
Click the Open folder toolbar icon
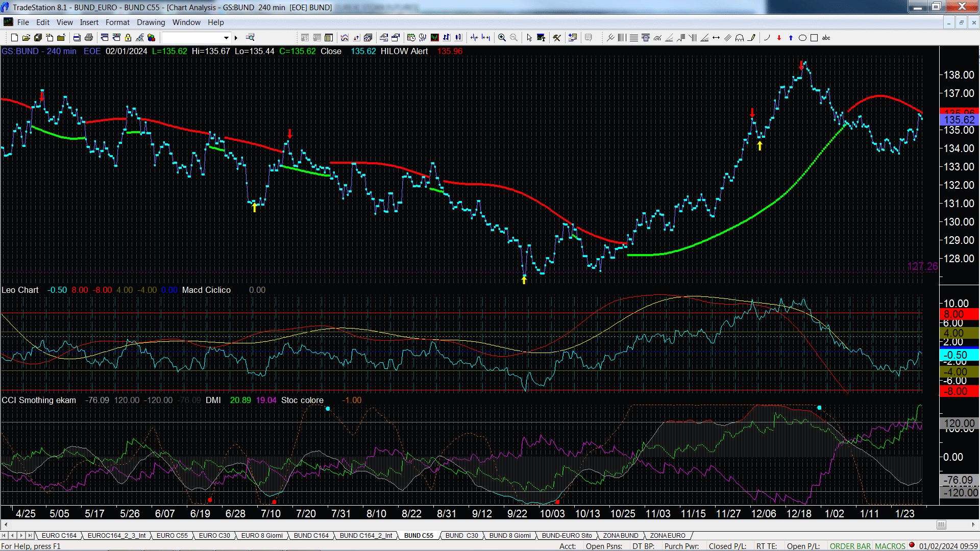(26, 38)
